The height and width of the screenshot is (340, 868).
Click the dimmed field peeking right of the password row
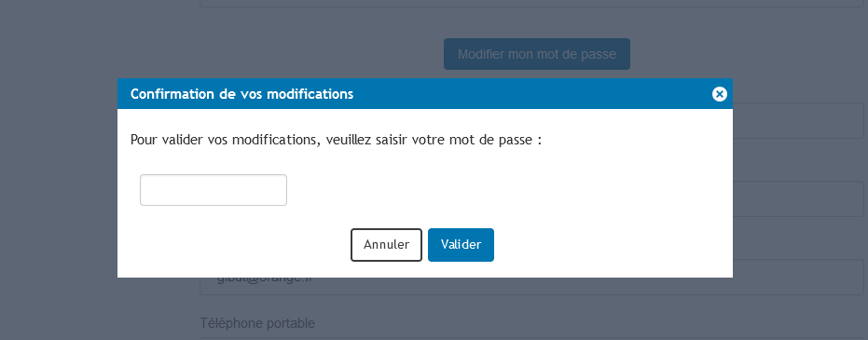798,199
